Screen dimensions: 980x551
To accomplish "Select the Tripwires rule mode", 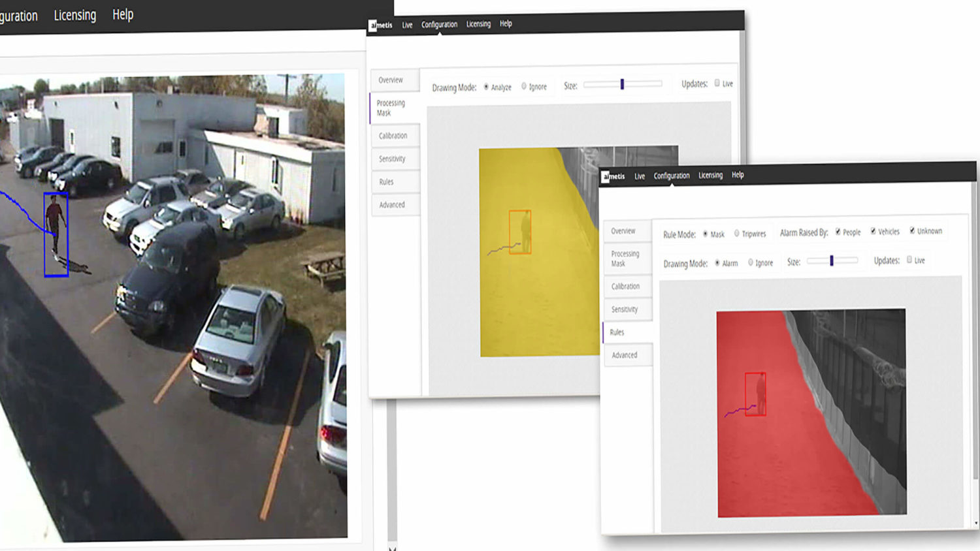I will point(738,234).
